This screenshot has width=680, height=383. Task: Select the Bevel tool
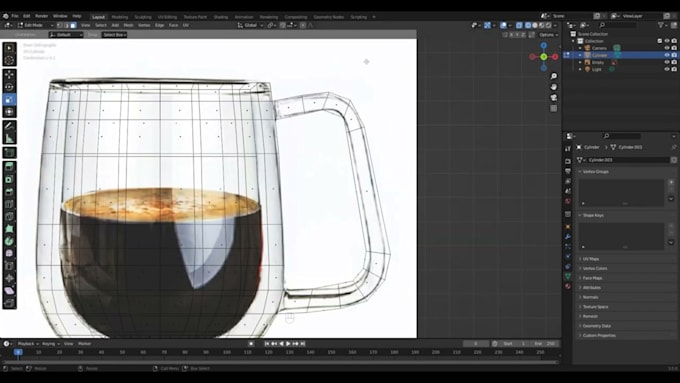tap(9, 192)
